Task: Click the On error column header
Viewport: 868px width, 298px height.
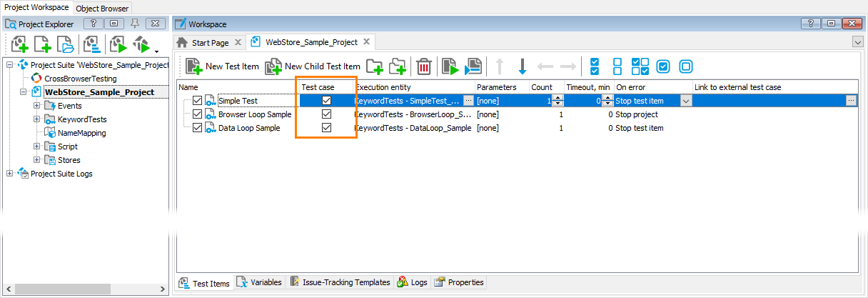Action: click(x=652, y=87)
